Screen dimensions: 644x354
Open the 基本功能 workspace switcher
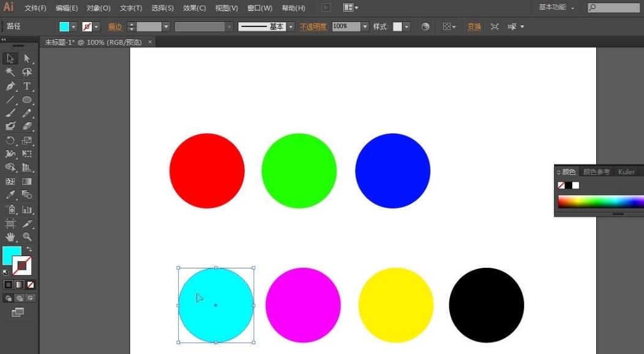pyautogui.click(x=556, y=7)
